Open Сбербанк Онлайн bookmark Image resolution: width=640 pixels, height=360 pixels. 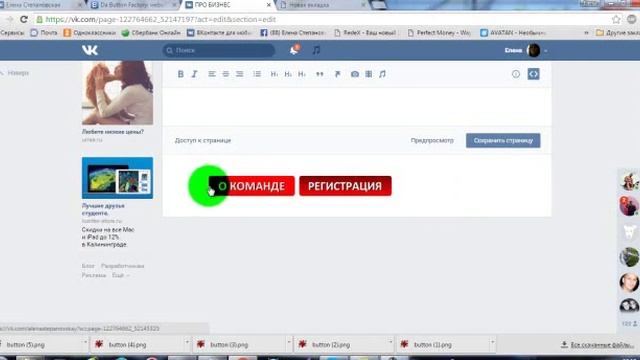coord(151,33)
